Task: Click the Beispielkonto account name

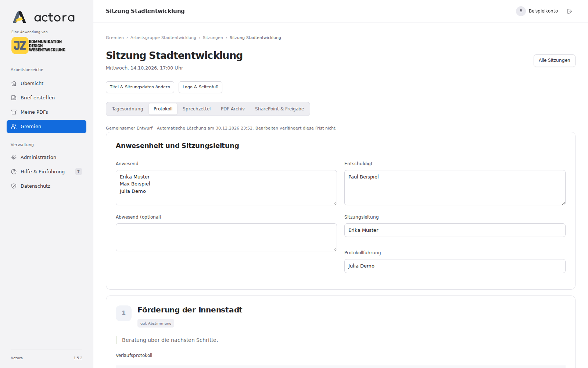Action: point(543,11)
